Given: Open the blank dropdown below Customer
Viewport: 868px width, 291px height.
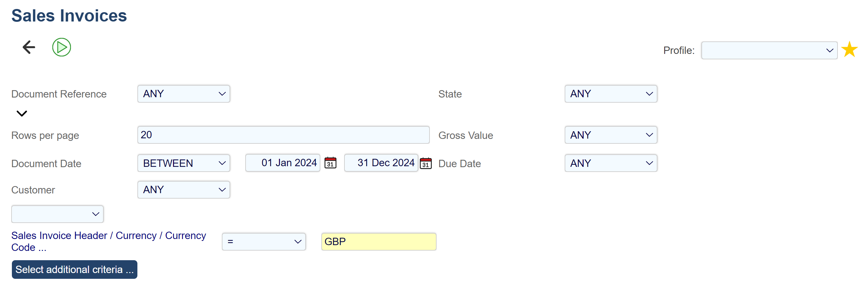Looking at the screenshot, I should coord(57,214).
